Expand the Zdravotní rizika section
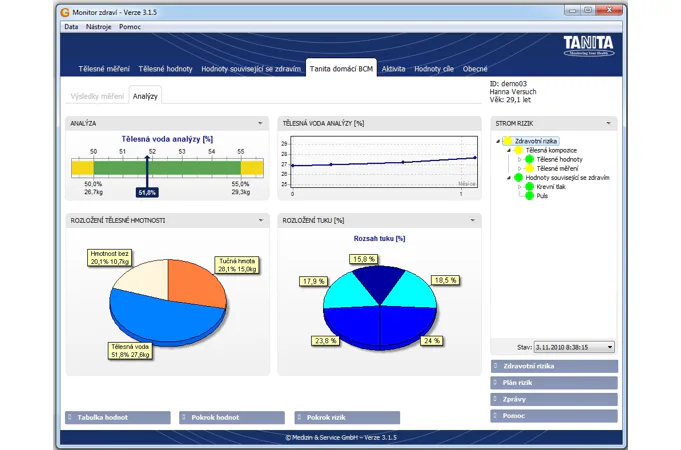 (554, 366)
